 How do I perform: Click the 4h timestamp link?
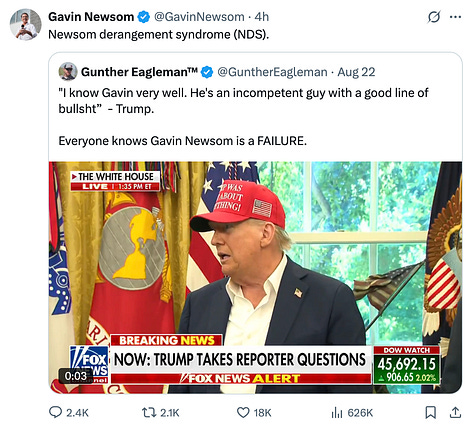click(262, 17)
